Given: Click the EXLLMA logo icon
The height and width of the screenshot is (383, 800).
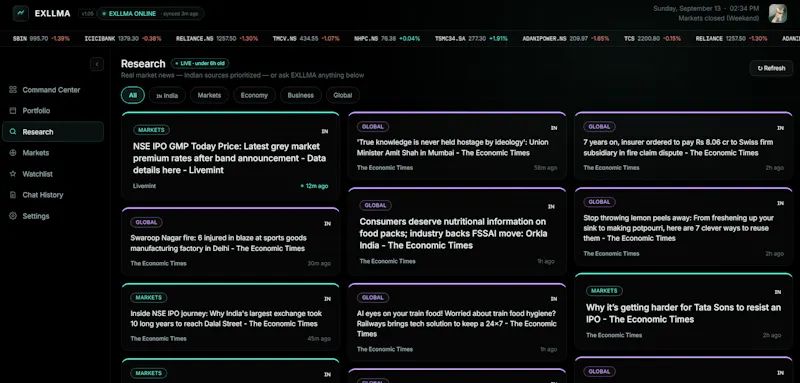Looking at the screenshot, I should pos(20,13).
